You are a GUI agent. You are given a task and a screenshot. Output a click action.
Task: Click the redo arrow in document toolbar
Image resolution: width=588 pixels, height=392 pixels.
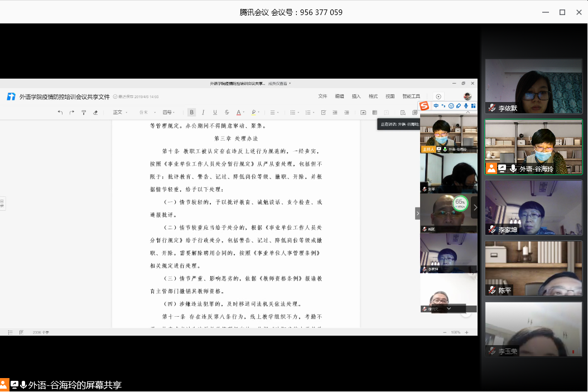72,112
